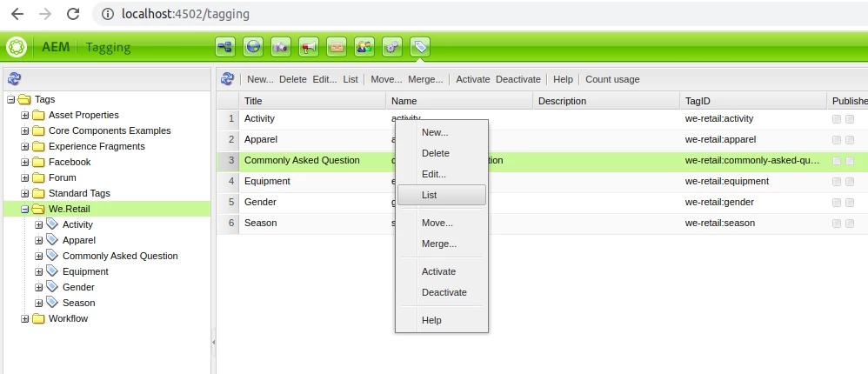This screenshot has width=868, height=374.
Task: Click Count usage in the toolbar
Action: tap(612, 79)
